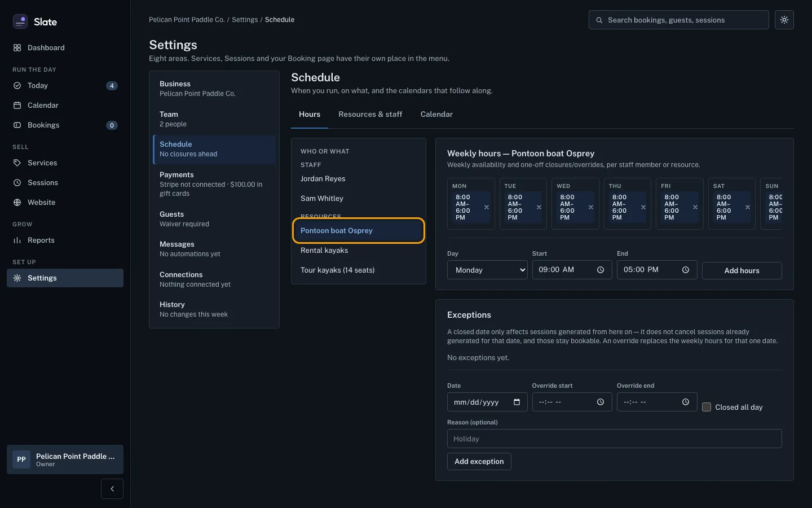Image resolution: width=812 pixels, height=508 pixels.
Task: Click the Add exception button
Action: [479, 461]
